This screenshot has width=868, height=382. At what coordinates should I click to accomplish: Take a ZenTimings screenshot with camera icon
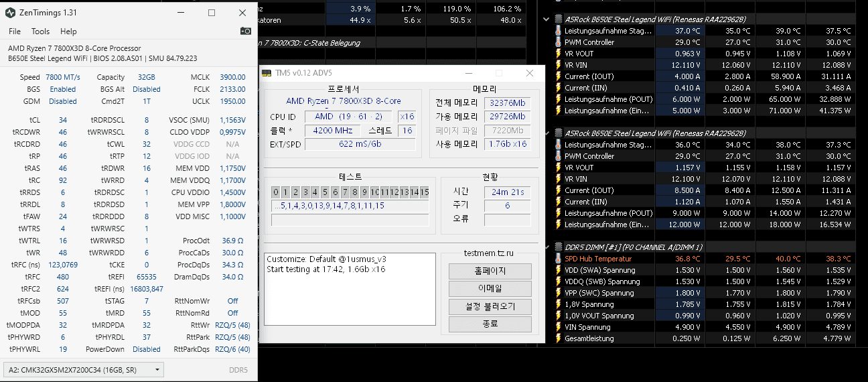coord(246,31)
